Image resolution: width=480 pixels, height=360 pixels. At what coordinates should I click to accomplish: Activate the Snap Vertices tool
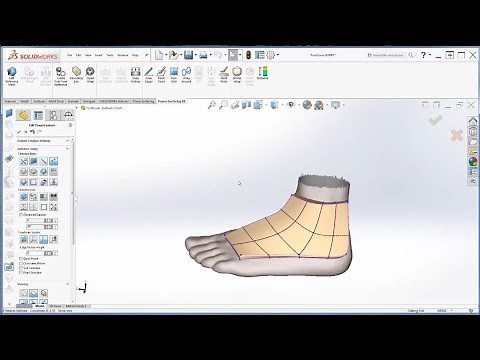135,74
